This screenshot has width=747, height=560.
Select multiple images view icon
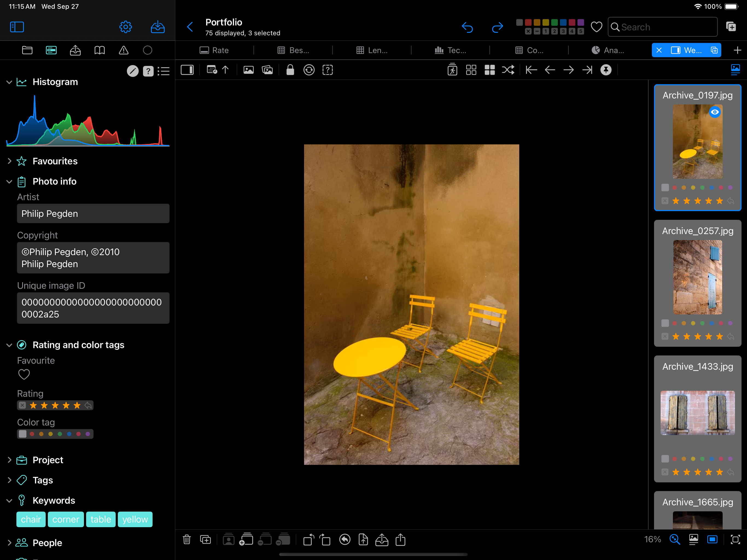267,70
